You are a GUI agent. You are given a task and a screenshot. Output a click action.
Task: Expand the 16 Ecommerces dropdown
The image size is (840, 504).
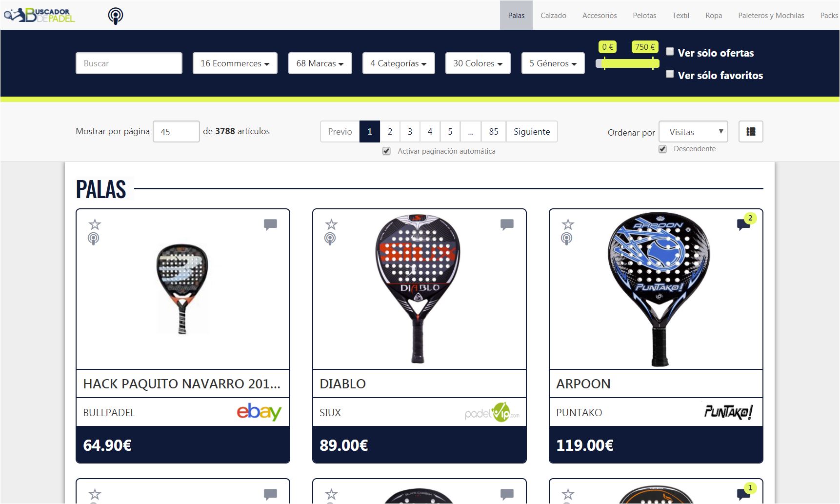[x=235, y=63]
